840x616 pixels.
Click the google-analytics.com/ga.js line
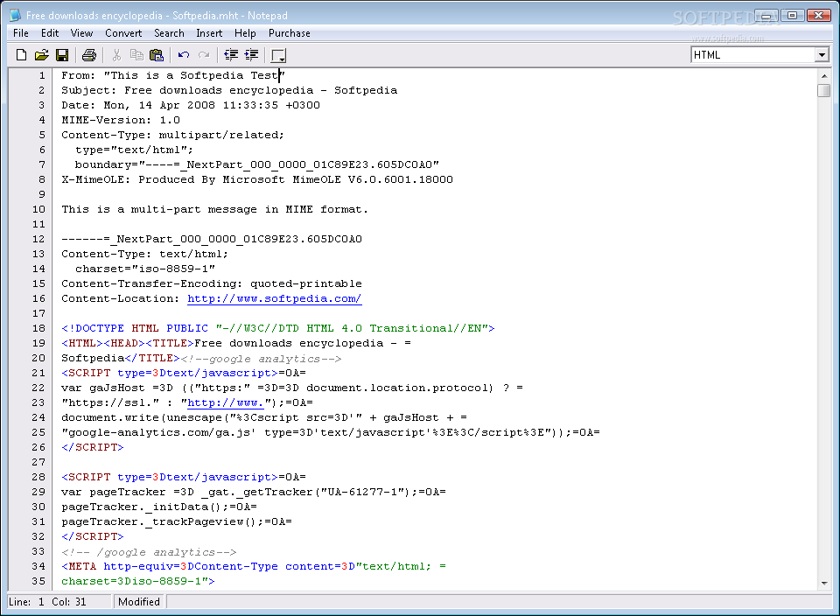point(331,432)
